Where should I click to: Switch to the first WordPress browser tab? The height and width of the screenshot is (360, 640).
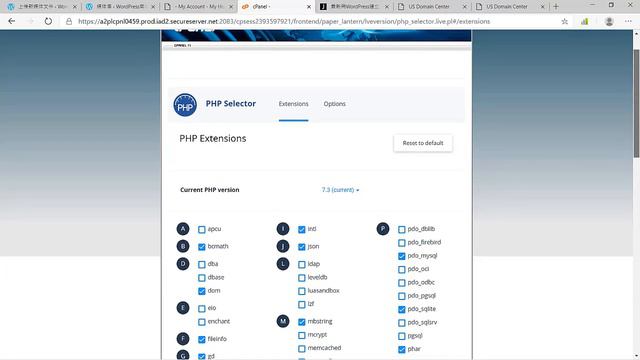click(42, 7)
